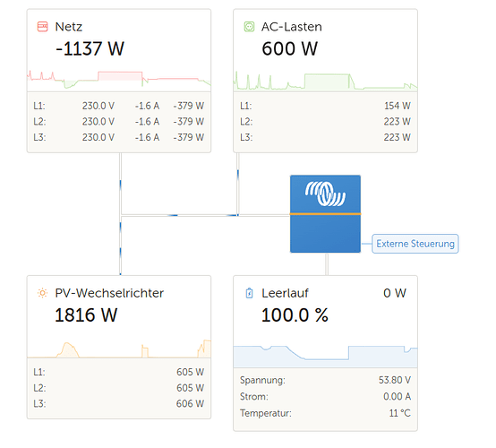Click the PV-Wechselrichter sun icon

point(42,293)
